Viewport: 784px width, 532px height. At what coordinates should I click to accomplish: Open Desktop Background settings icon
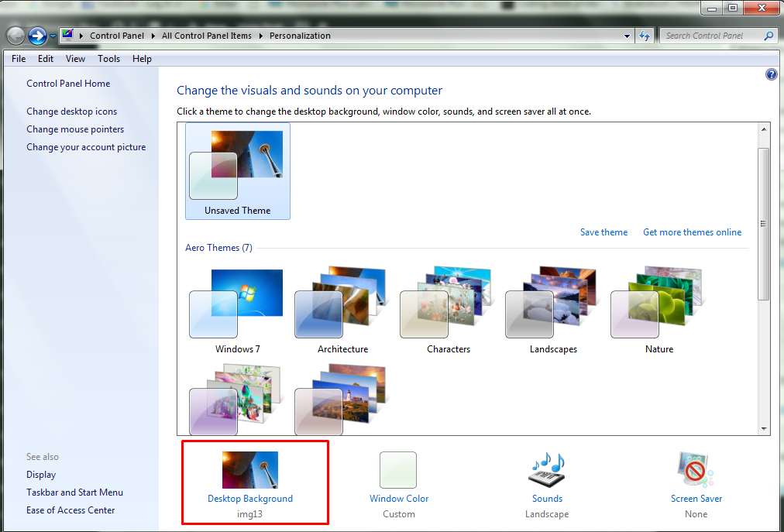pos(249,470)
